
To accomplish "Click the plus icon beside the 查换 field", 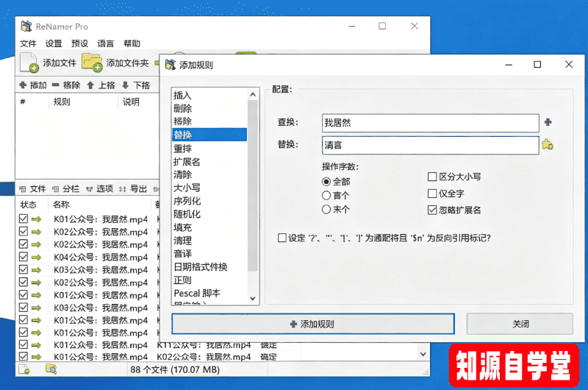I will 548,122.
